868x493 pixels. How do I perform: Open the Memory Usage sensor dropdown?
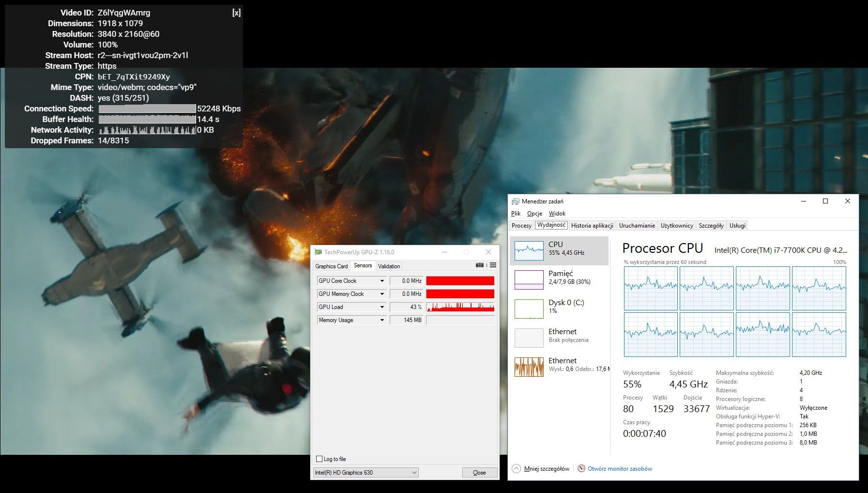382,320
